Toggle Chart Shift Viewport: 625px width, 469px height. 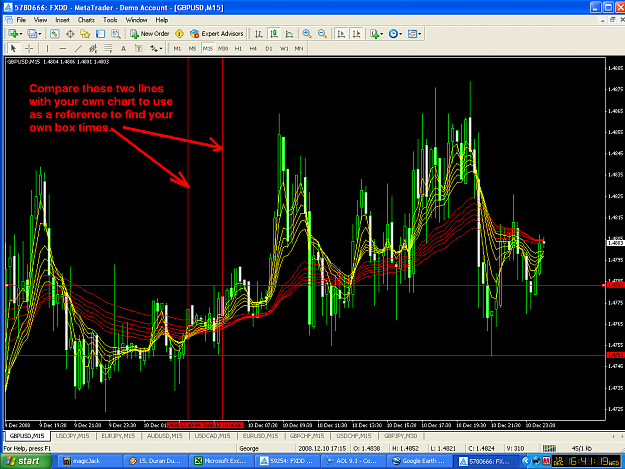click(x=356, y=34)
